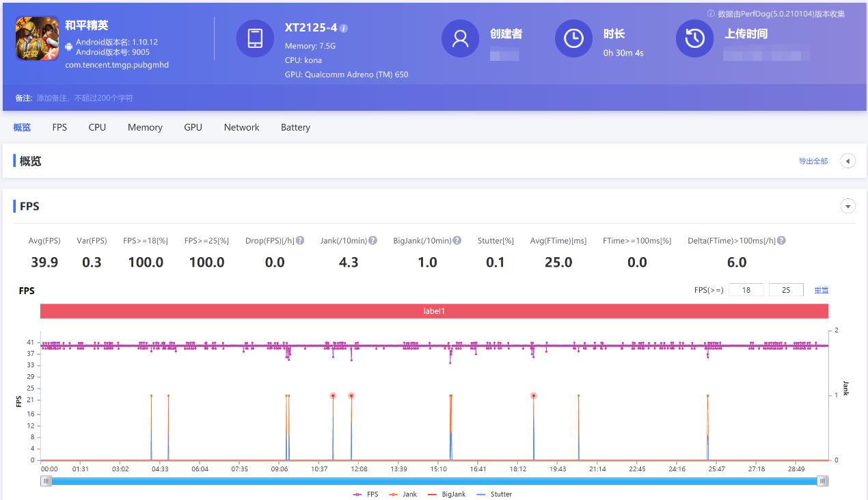Click the blue timeline slider below the chart
Viewport: 868px width, 500px height.
coord(435,481)
